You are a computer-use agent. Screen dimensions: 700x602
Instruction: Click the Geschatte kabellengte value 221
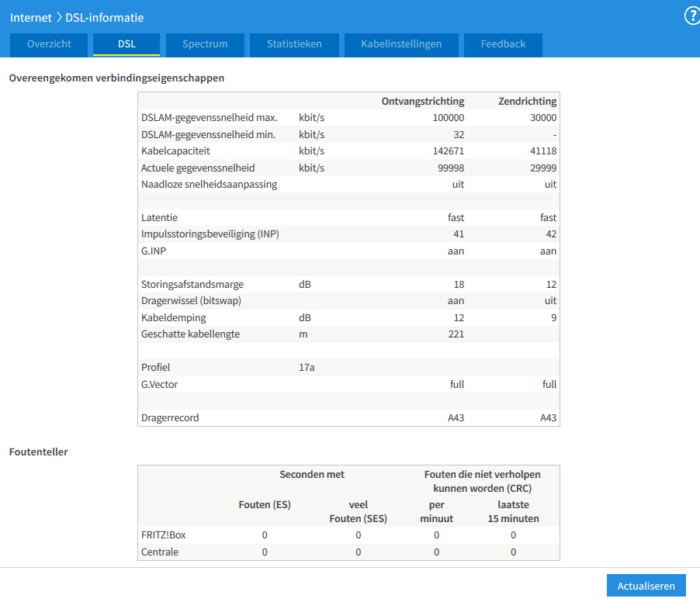(x=456, y=334)
